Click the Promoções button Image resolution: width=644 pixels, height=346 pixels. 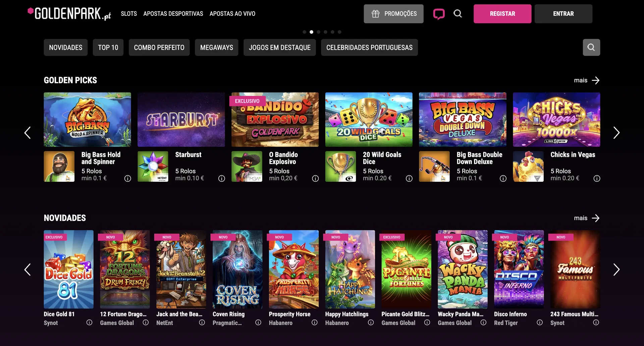click(394, 14)
